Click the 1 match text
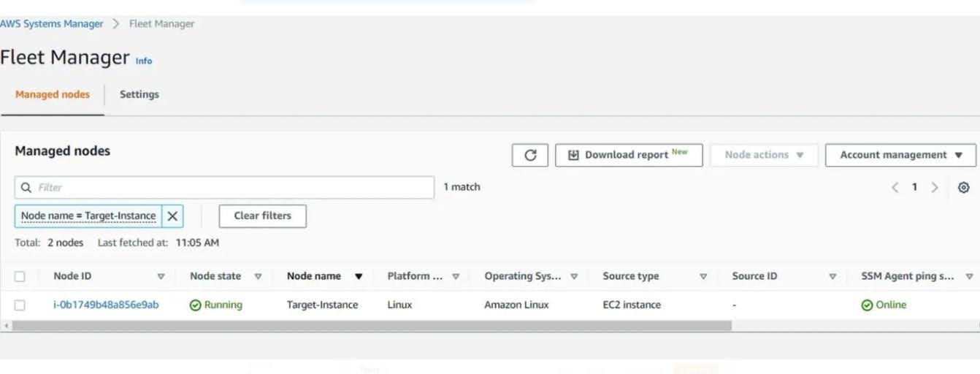 coord(462,188)
